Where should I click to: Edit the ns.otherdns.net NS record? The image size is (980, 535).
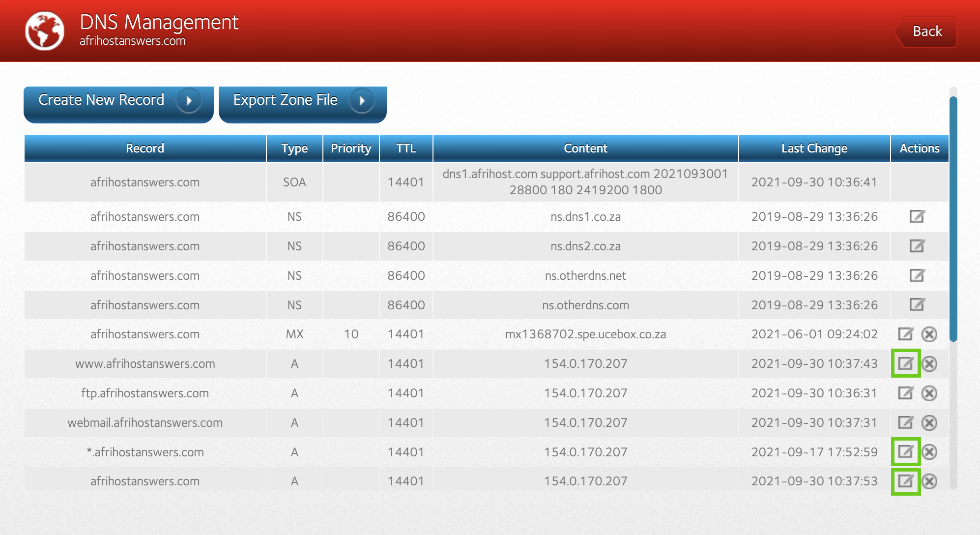[917, 275]
